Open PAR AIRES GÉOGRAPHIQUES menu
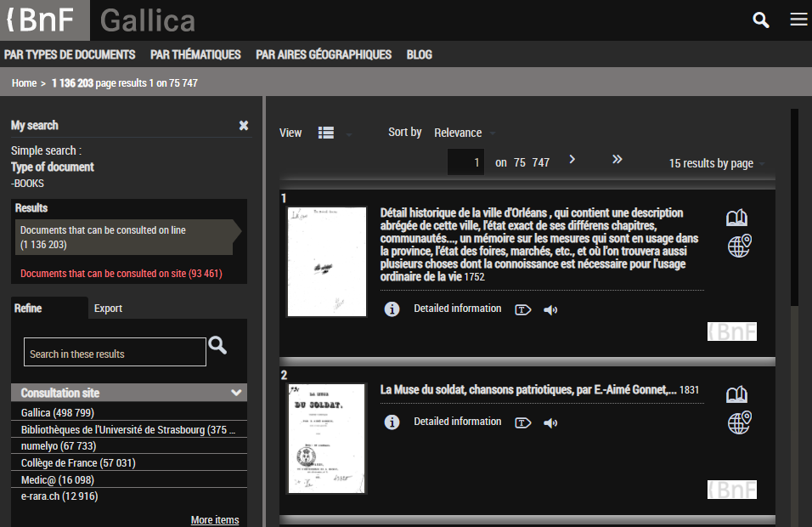This screenshot has height=527, width=812. [324, 55]
